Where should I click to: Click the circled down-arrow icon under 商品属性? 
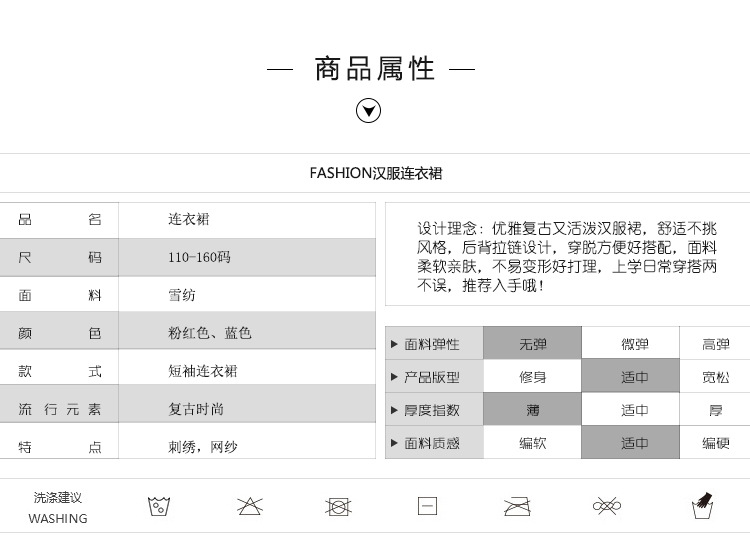click(368, 111)
